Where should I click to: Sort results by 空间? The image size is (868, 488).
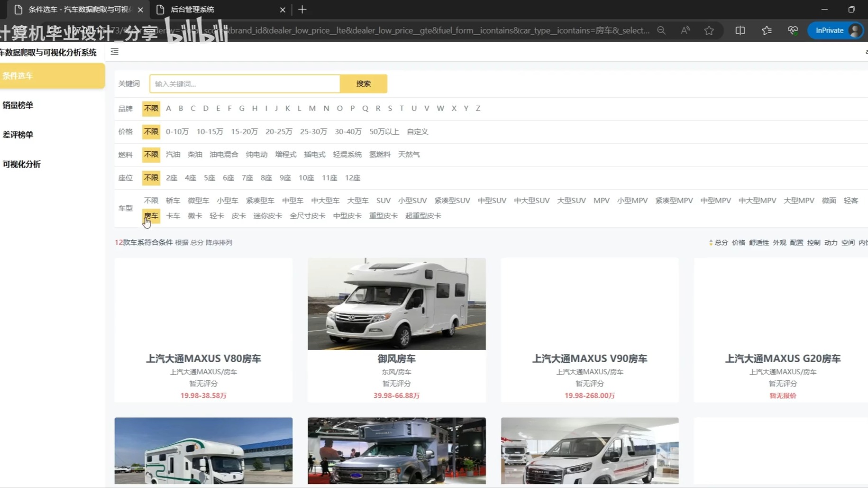848,243
